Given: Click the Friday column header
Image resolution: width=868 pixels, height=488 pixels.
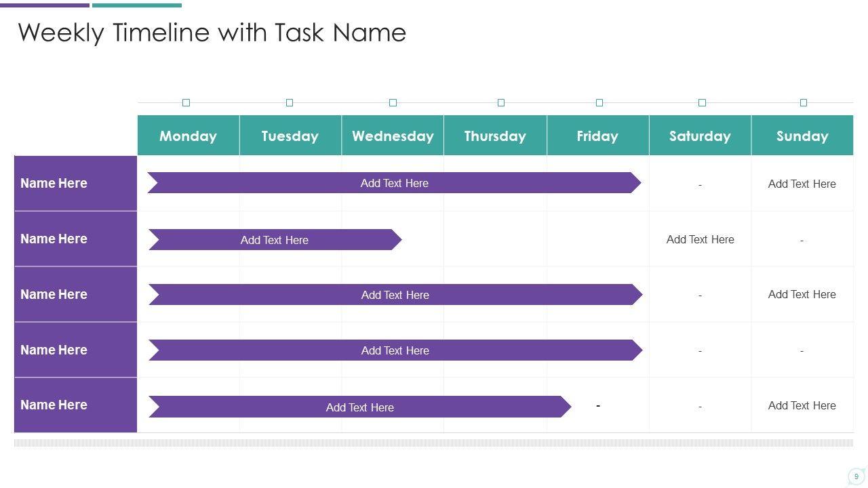Looking at the screenshot, I should pos(597,136).
